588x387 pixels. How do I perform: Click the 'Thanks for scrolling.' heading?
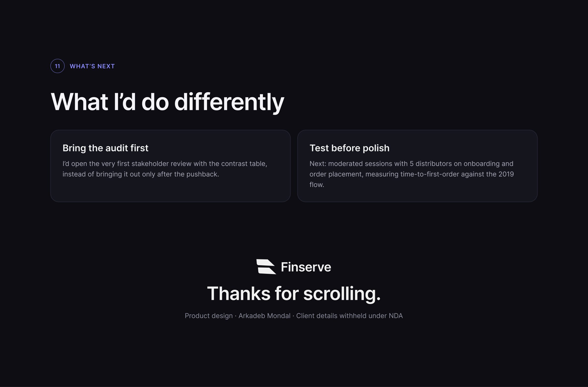[294, 293]
